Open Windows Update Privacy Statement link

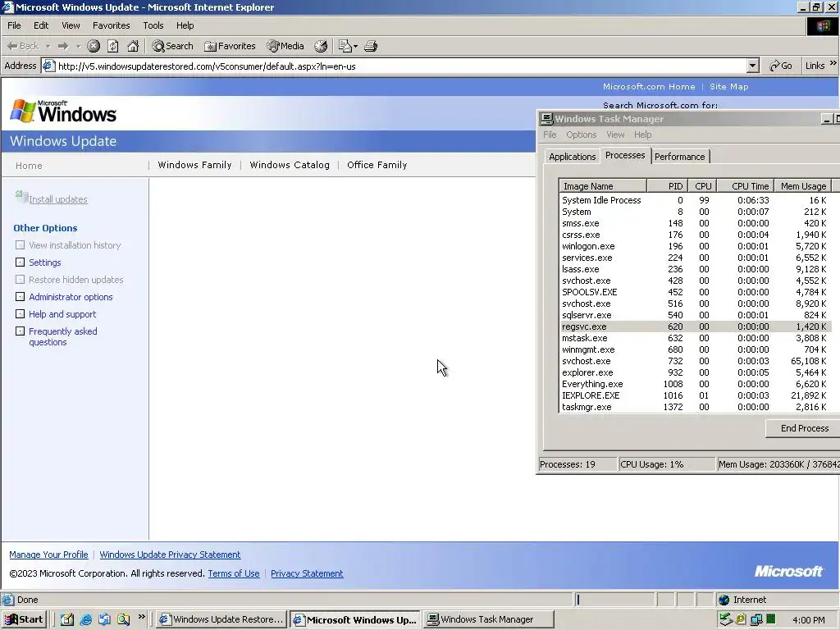pos(170,555)
